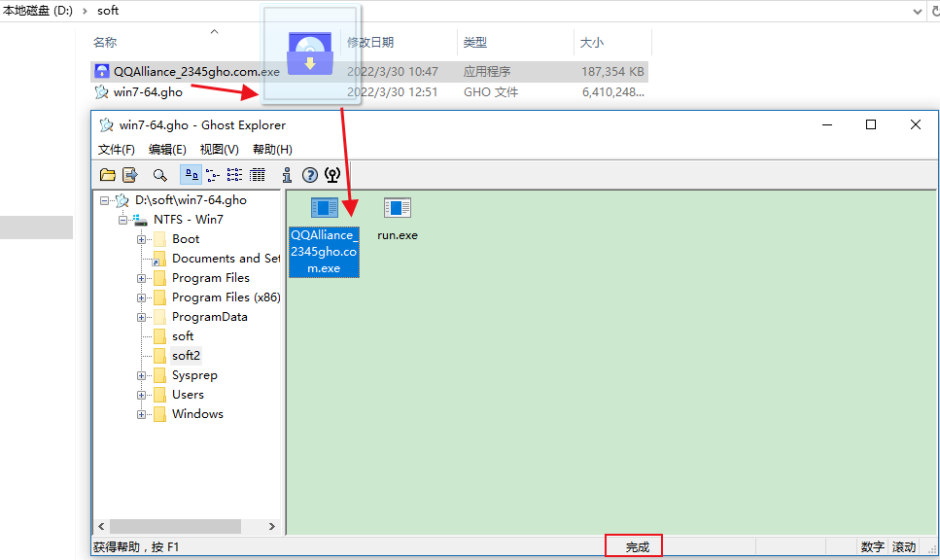The width and height of the screenshot is (940, 560).
Task: Open address bar history dropdown
Action: [x=918, y=12]
